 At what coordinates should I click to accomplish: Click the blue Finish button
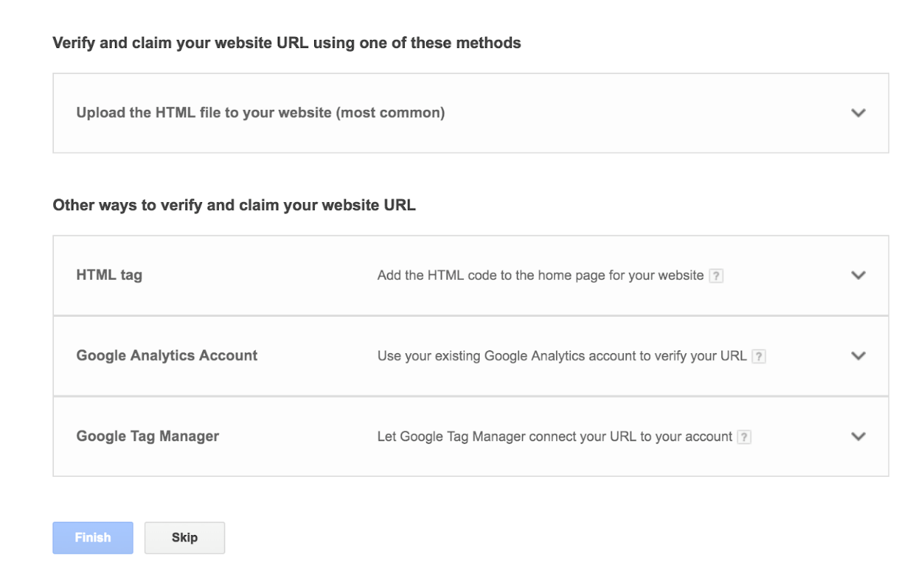coord(93,538)
